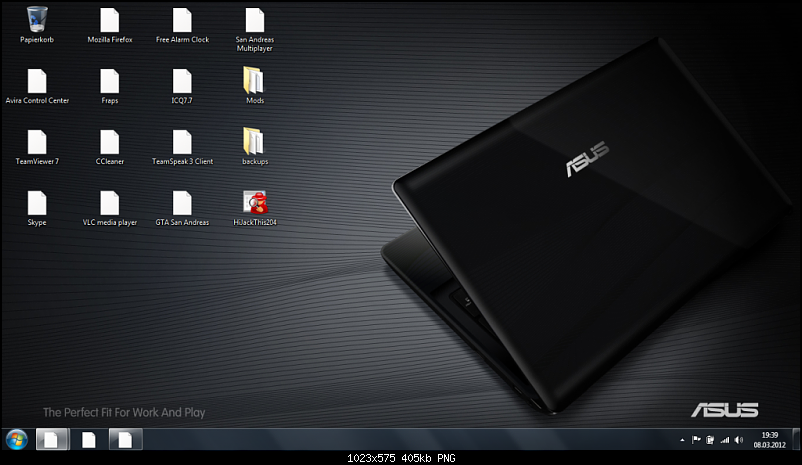This screenshot has width=802, height=465.
Task: Open the Action Center flag icon
Action: click(x=696, y=439)
